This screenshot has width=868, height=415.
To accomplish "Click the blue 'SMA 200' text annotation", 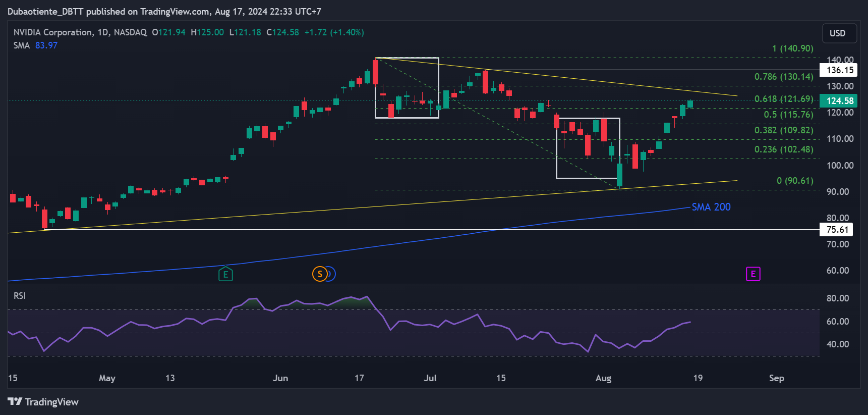I will 711,207.
